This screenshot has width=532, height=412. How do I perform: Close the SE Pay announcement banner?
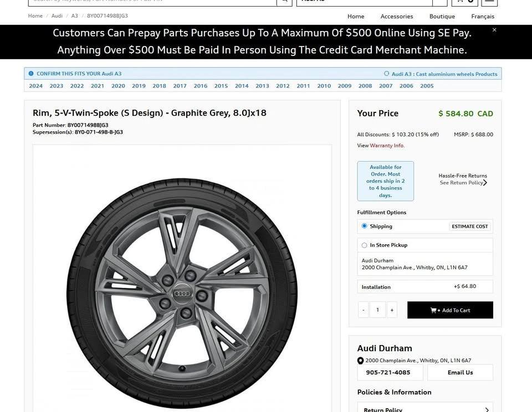pyautogui.click(x=494, y=30)
